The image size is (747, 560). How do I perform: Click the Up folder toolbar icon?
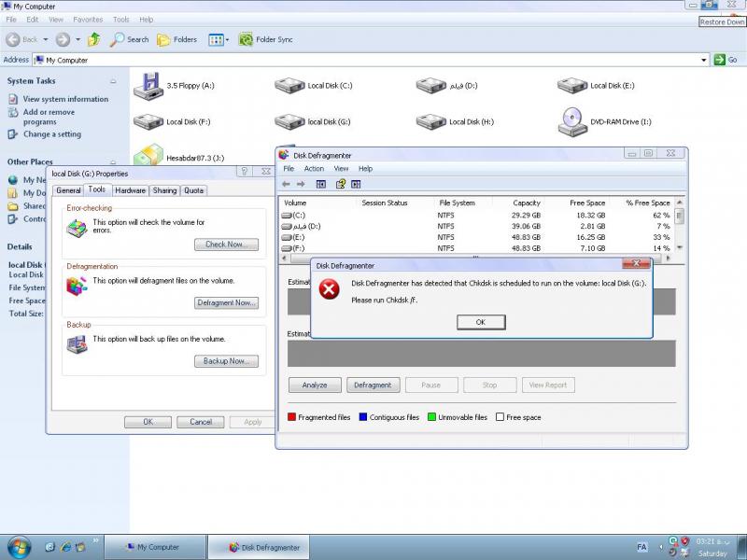[x=94, y=39]
